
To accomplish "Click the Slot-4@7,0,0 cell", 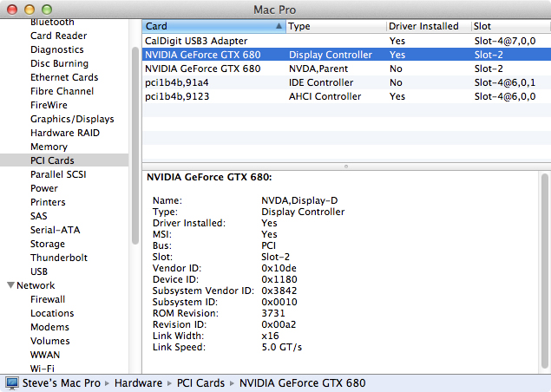I will 505,41.
